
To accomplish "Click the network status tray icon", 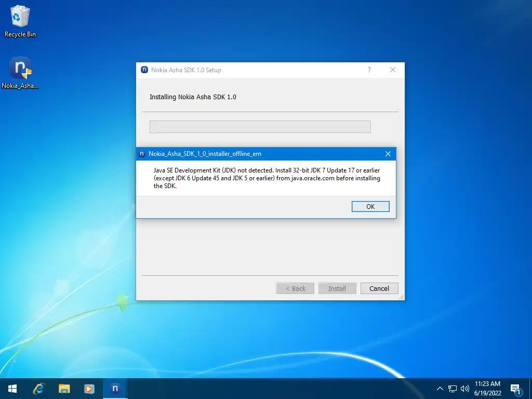I will (453, 389).
